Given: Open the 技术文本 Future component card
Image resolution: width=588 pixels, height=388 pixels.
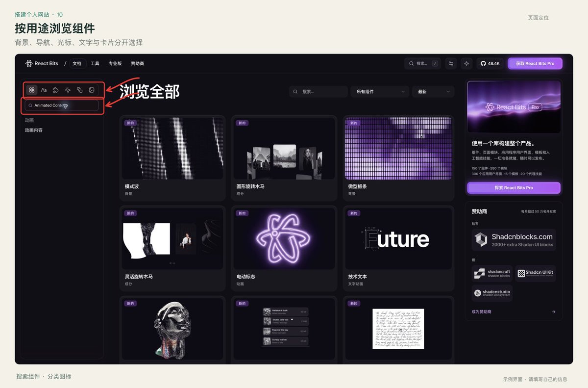Looking at the screenshot, I should click(x=398, y=248).
